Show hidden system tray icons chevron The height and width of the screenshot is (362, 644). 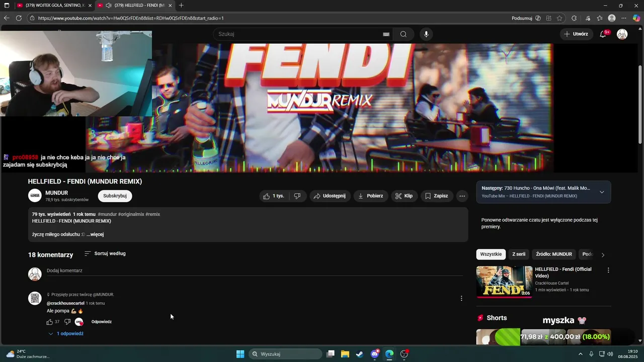click(580, 354)
